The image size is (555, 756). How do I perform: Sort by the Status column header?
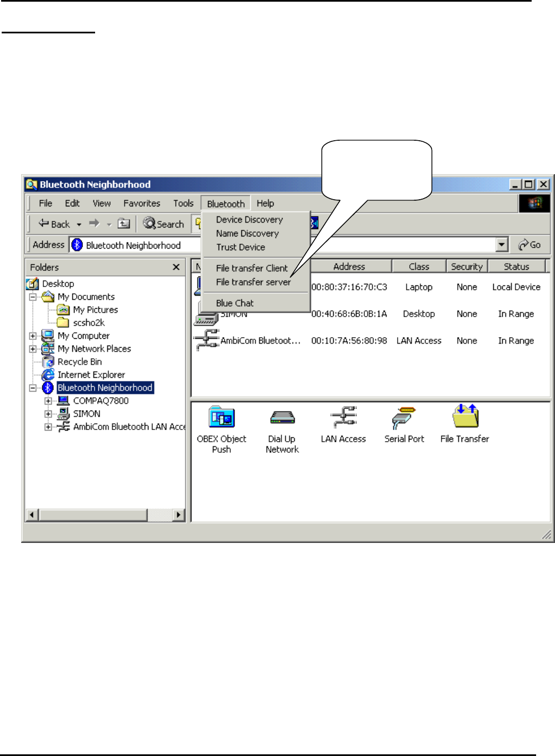click(x=517, y=266)
